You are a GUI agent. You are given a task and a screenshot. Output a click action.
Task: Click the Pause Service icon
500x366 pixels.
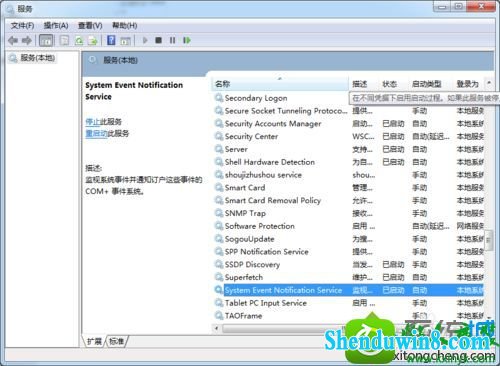pos(172,40)
